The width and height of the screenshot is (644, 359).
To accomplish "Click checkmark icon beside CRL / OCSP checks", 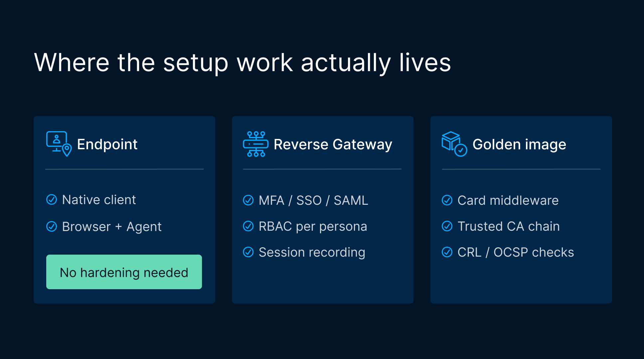I will click(447, 252).
